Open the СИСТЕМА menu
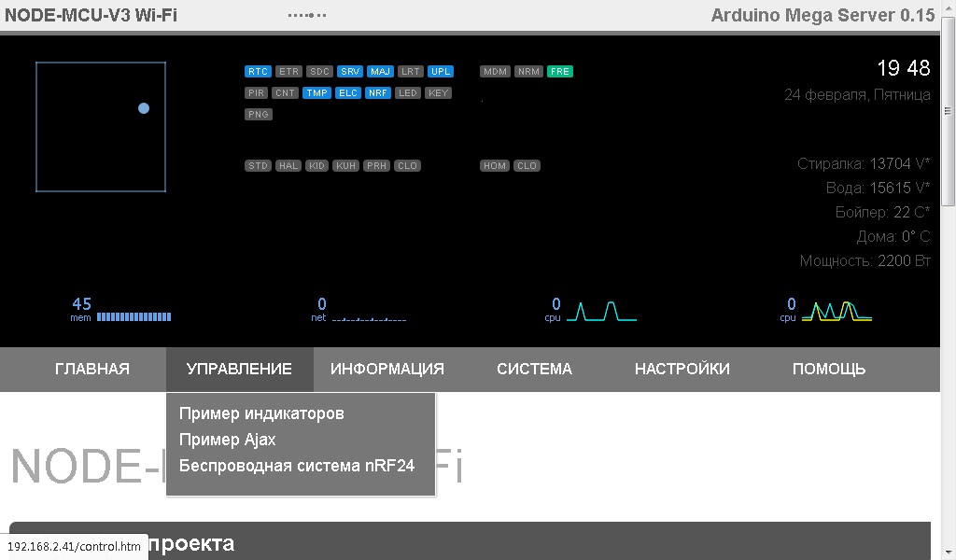 [535, 370]
